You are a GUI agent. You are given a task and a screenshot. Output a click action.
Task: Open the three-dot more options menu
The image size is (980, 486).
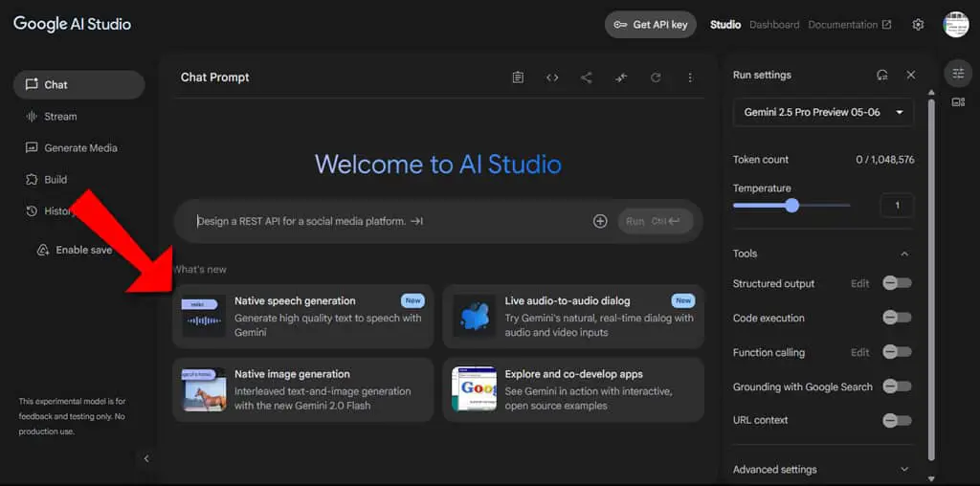(690, 77)
